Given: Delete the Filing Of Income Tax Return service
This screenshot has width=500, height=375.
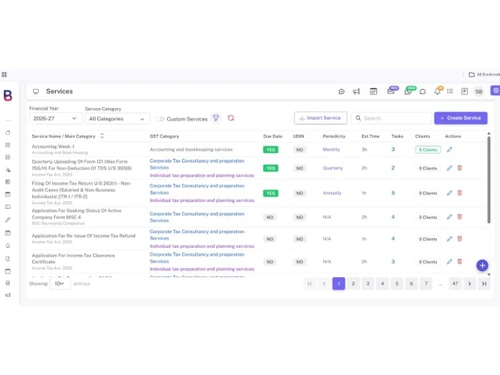Looking at the screenshot, I should pos(460,193).
